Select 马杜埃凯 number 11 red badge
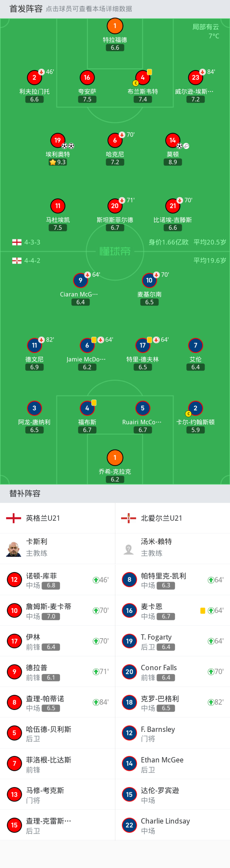Screen dimensions: 230x868 coord(57,206)
